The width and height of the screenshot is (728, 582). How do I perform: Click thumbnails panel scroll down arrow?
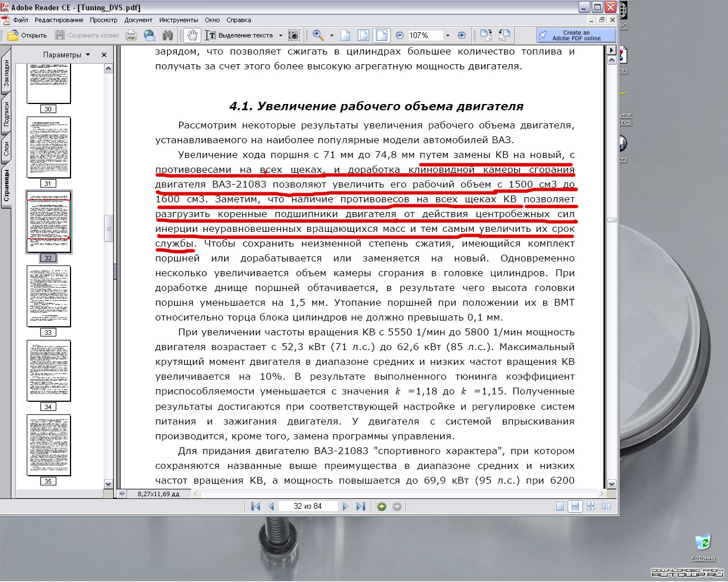point(109,484)
